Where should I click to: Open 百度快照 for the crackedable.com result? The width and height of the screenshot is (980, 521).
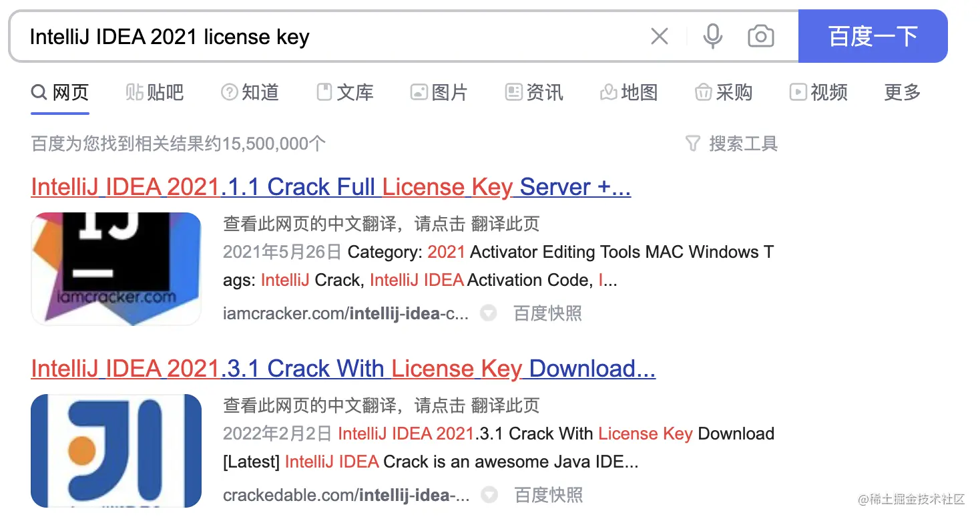548,495
